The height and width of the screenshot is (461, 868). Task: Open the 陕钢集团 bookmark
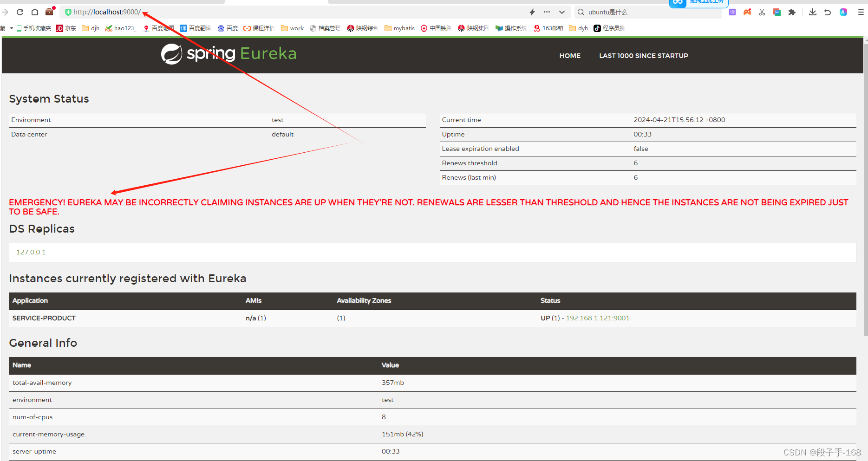(x=473, y=28)
